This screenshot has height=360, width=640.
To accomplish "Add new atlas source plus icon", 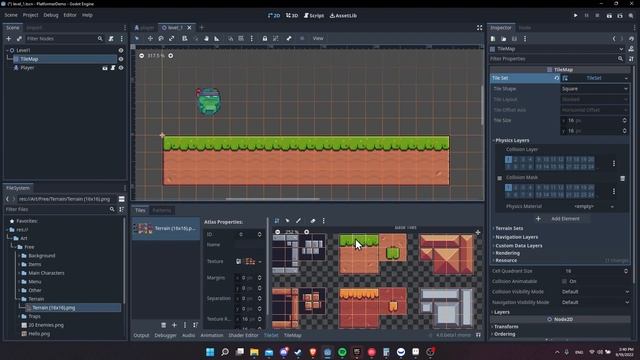I will point(174,325).
